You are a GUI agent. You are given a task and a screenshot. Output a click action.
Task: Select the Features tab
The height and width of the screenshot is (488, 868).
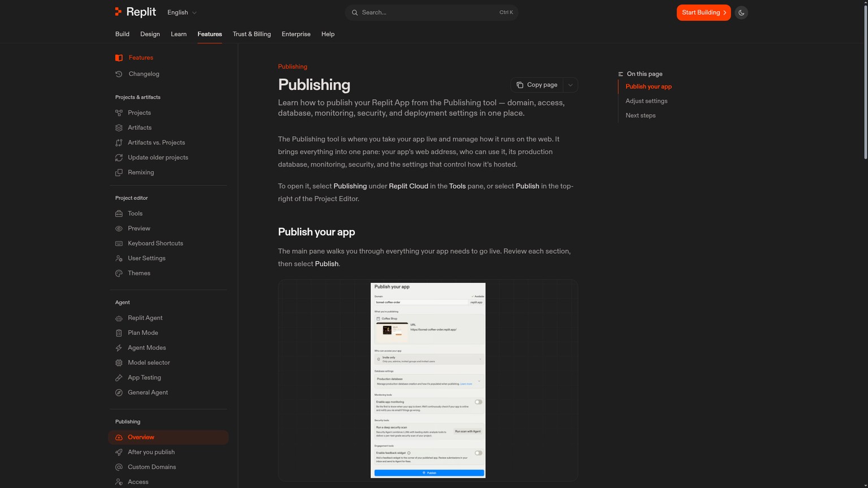click(x=210, y=34)
